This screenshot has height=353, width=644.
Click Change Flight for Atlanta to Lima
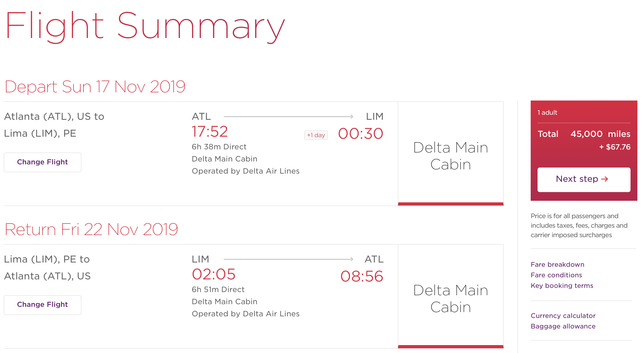click(42, 162)
